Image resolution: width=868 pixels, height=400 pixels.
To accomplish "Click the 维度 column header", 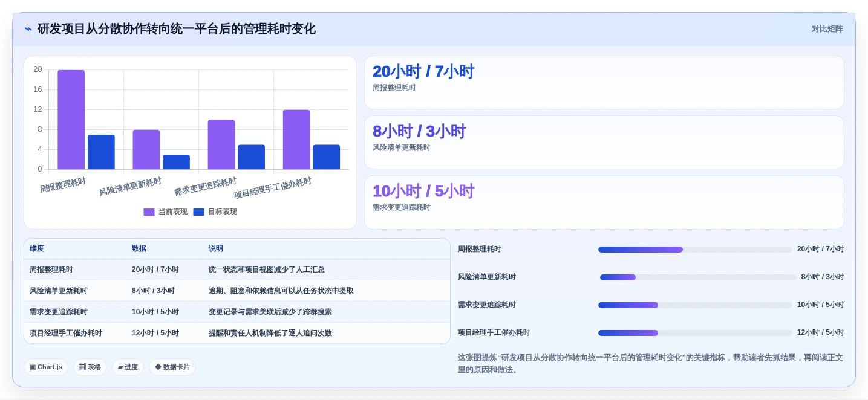I will pyautogui.click(x=37, y=249).
